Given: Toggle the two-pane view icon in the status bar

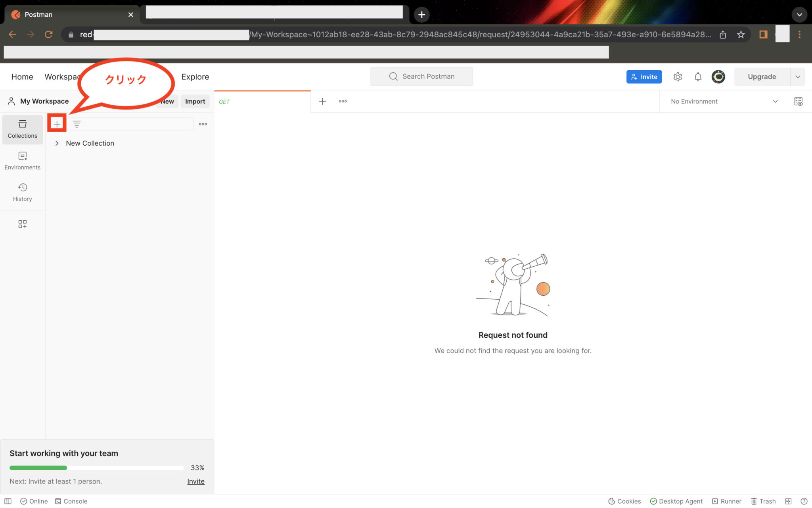Looking at the screenshot, I should [788, 501].
